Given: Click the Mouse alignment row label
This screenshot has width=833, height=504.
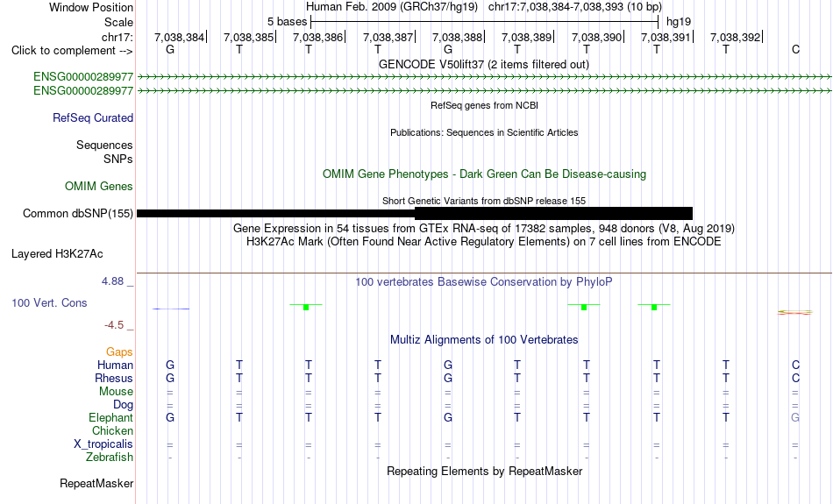Looking at the screenshot, I should (116, 392).
